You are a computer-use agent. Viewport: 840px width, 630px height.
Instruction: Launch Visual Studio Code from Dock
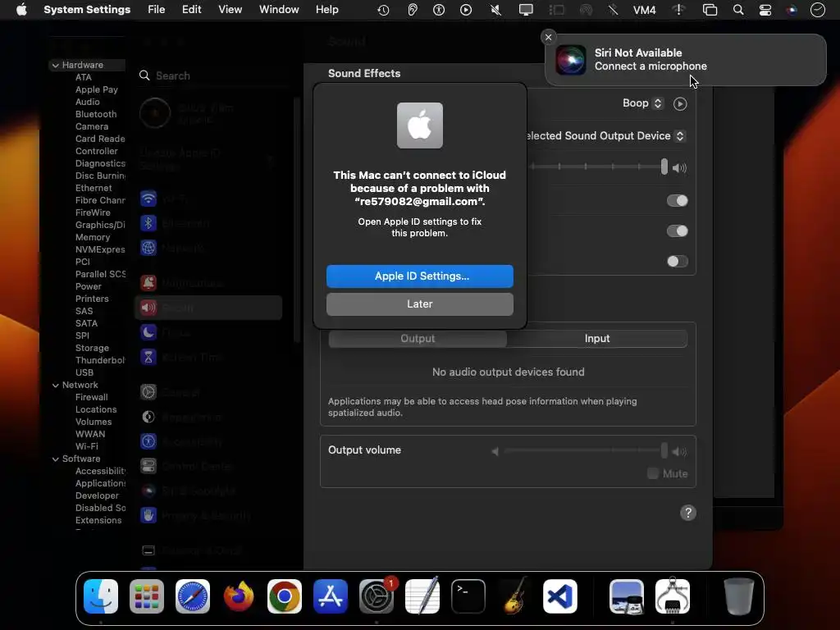(560, 596)
